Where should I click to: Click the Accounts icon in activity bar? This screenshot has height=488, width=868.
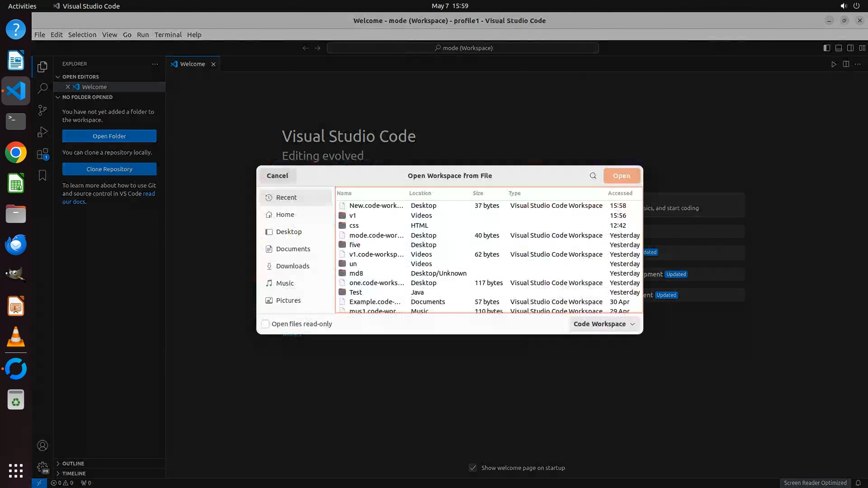click(42, 446)
